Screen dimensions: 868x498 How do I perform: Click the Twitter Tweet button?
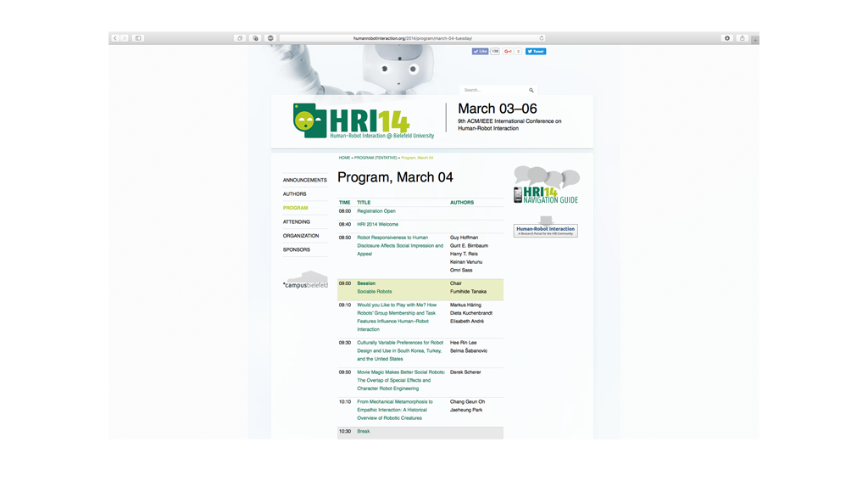[x=536, y=52]
